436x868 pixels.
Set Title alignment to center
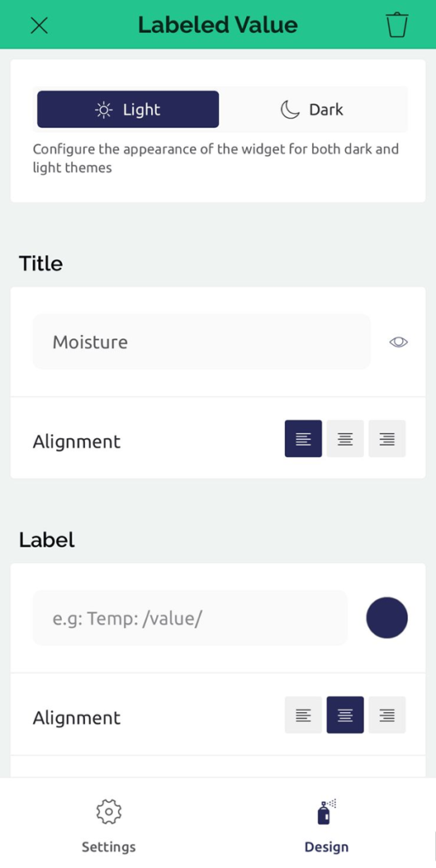pos(345,439)
